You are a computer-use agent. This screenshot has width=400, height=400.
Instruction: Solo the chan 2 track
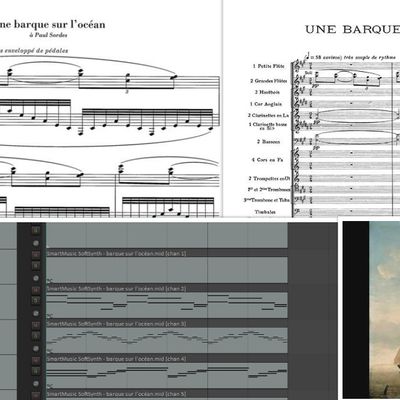click(x=36, y=301)
